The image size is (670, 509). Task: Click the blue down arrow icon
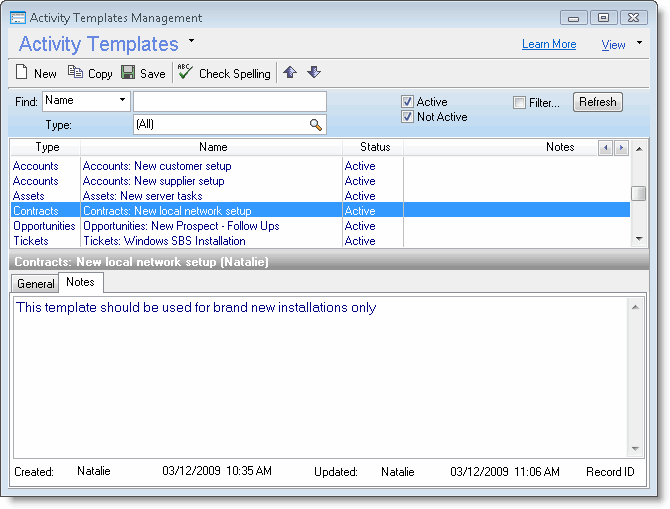[313, 72]
